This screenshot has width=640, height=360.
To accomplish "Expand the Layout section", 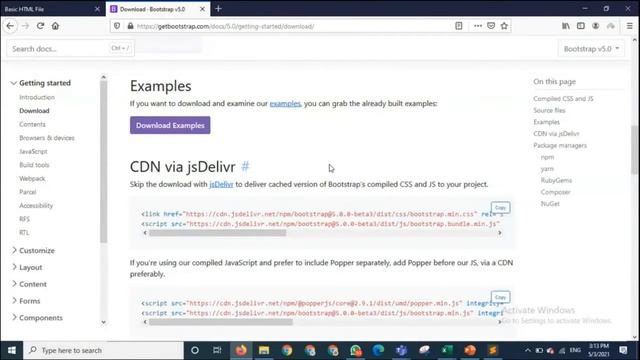I will click(27, 267).
